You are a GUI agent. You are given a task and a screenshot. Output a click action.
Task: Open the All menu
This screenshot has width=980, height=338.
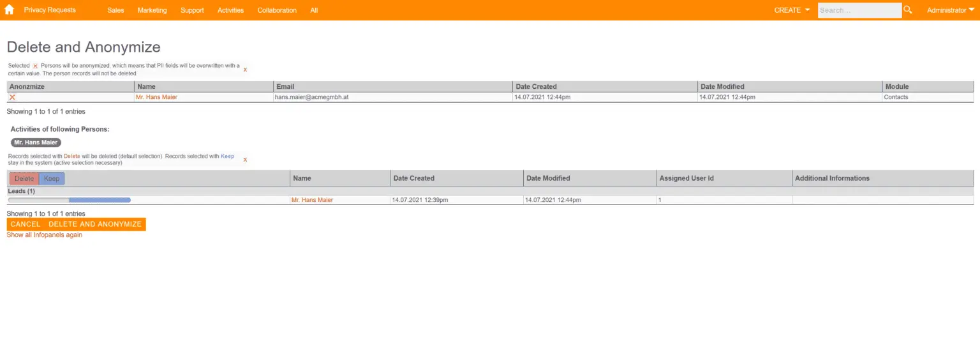(x=314, y=10)
